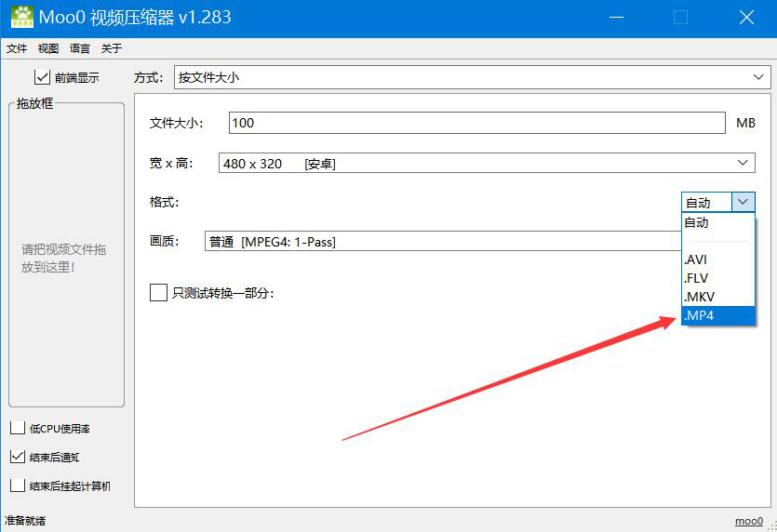Enable the 只测试转换一部分 checkbox

pyautogui.click(x=158, y=293)
